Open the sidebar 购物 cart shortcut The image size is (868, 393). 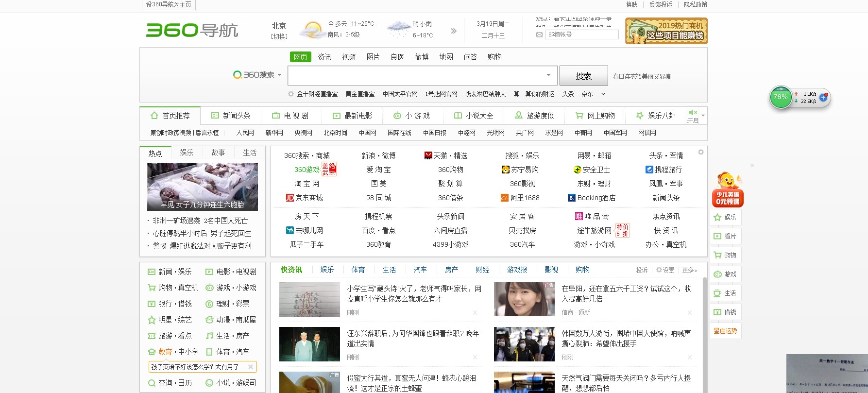725,255
